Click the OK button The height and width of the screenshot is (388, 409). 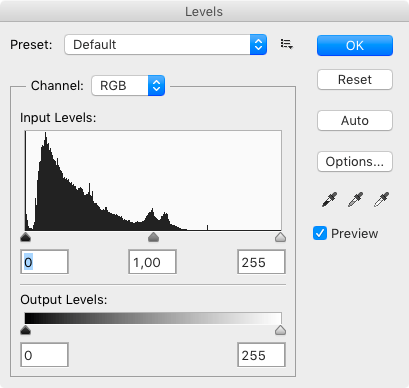click(x=355, y=45)
